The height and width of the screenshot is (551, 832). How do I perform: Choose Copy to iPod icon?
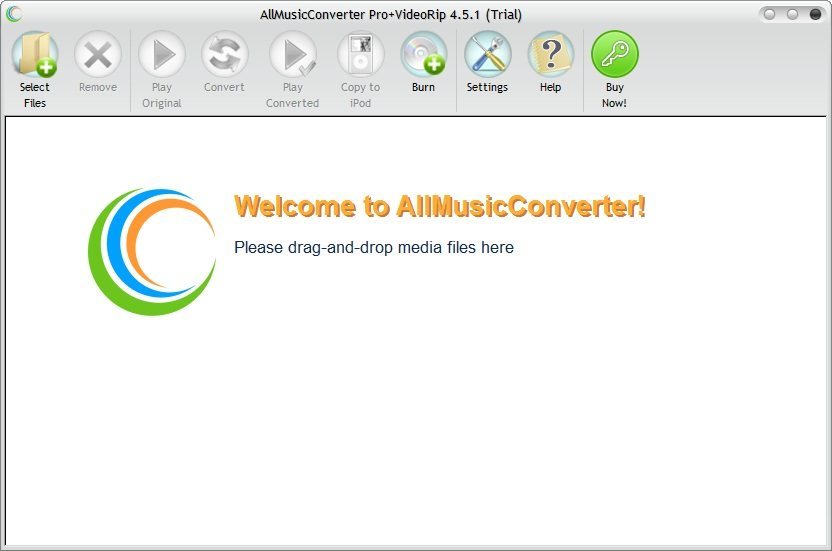pos(361,54)
